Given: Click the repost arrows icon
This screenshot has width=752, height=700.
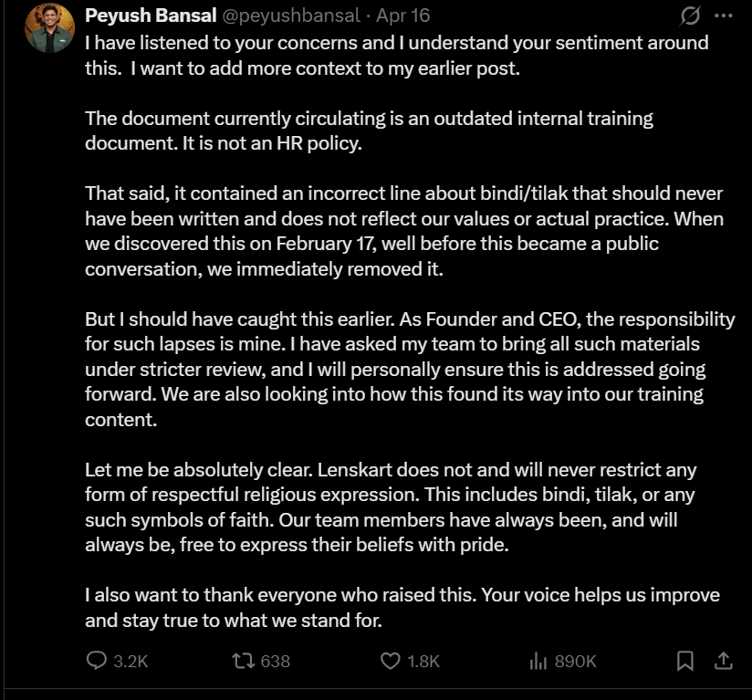Looking at the screenshot, I should click(243, 660).
